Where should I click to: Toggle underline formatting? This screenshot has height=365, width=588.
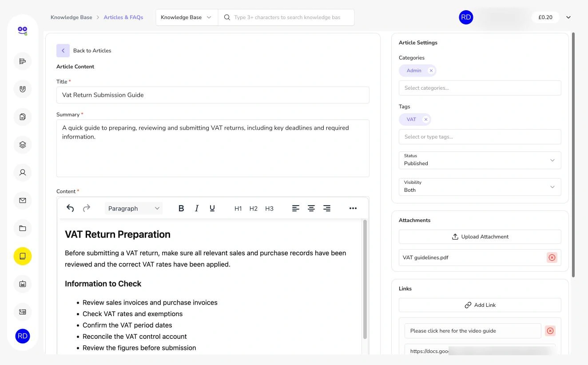tap(212, 208)
